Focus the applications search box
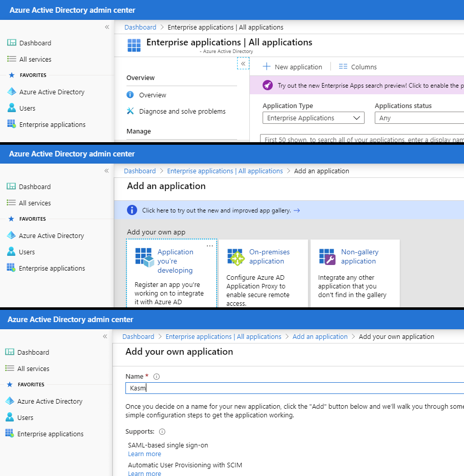 [361, 139]
